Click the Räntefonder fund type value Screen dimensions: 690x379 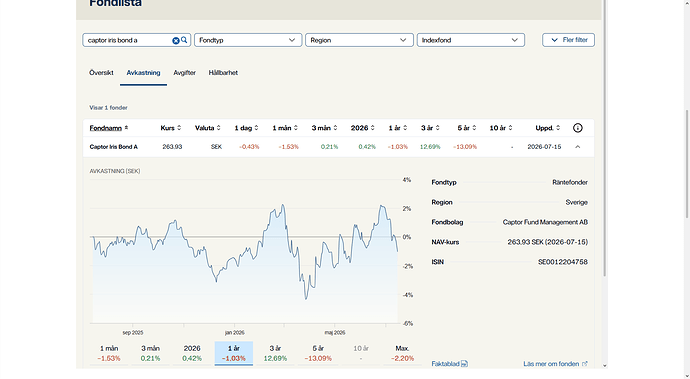click(570, 182)
